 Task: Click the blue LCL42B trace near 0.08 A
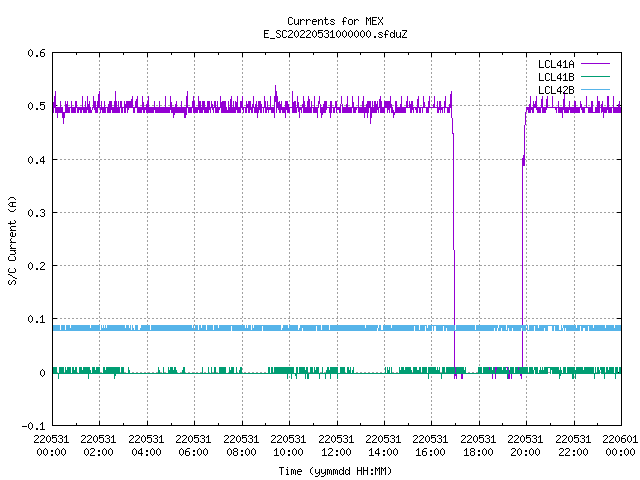(x=337, y=328)
